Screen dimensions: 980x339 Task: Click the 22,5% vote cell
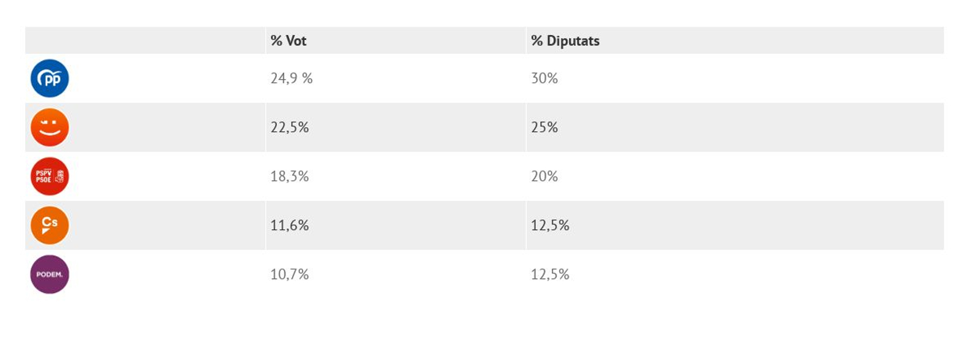point(290,128)
